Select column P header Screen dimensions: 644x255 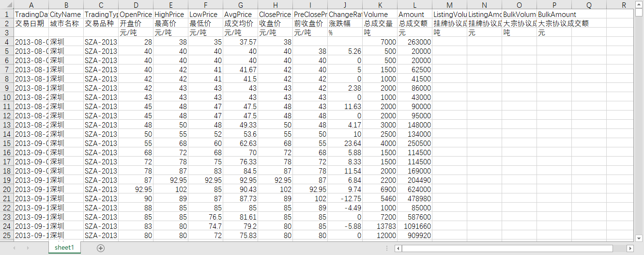(554, 5)
